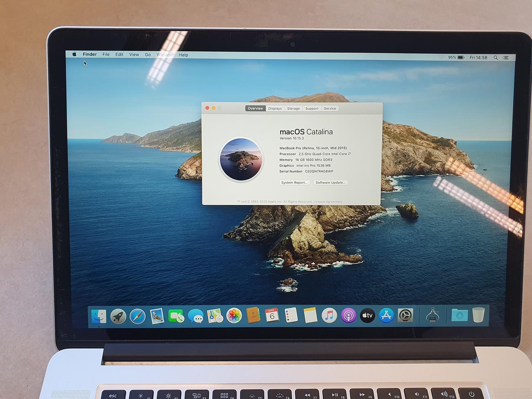Launch Safari from the Dock
Viewport: 532px width, 399px height.
138,316
